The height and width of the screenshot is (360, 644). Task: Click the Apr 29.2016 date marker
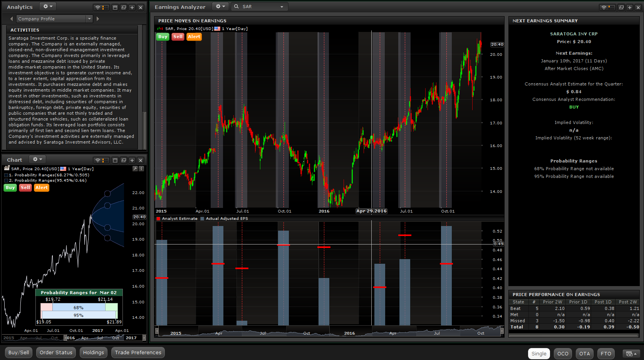(x=371, y=211)
